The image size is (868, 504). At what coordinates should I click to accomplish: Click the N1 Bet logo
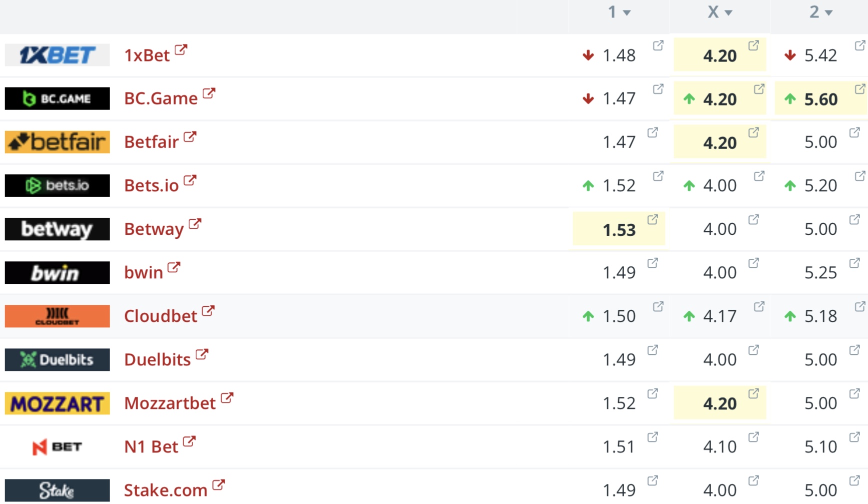[57, 446]
